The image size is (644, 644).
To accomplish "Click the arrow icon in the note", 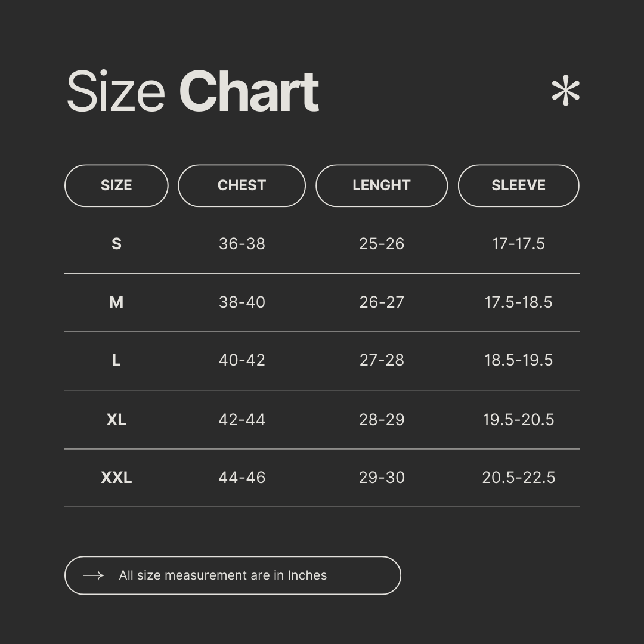I will (93, 575).
